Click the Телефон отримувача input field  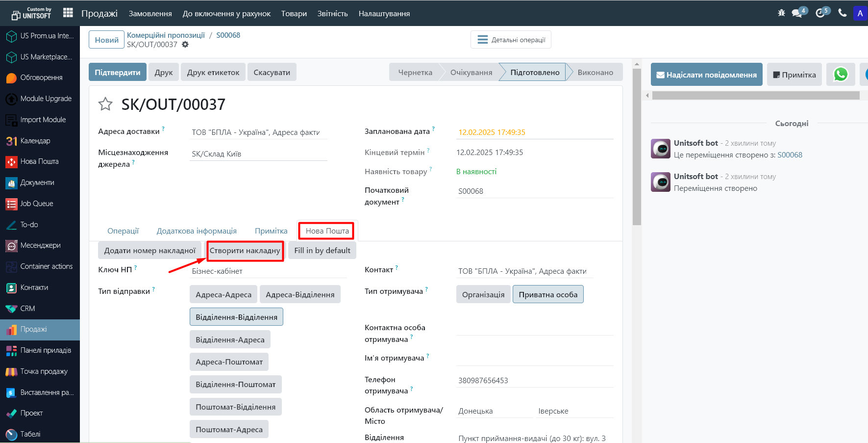tap(534, 381)
